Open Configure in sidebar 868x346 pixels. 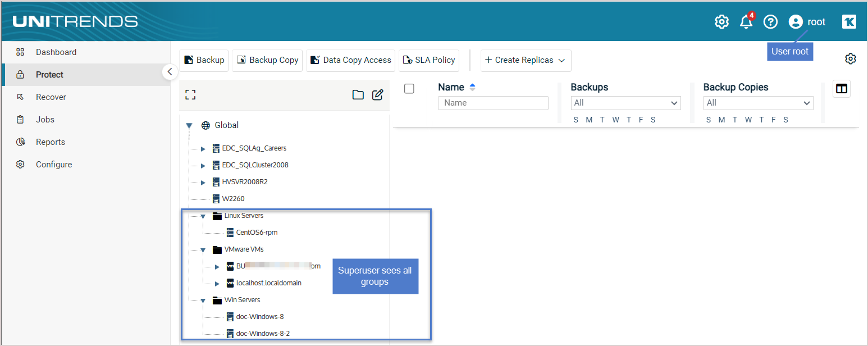85,165
